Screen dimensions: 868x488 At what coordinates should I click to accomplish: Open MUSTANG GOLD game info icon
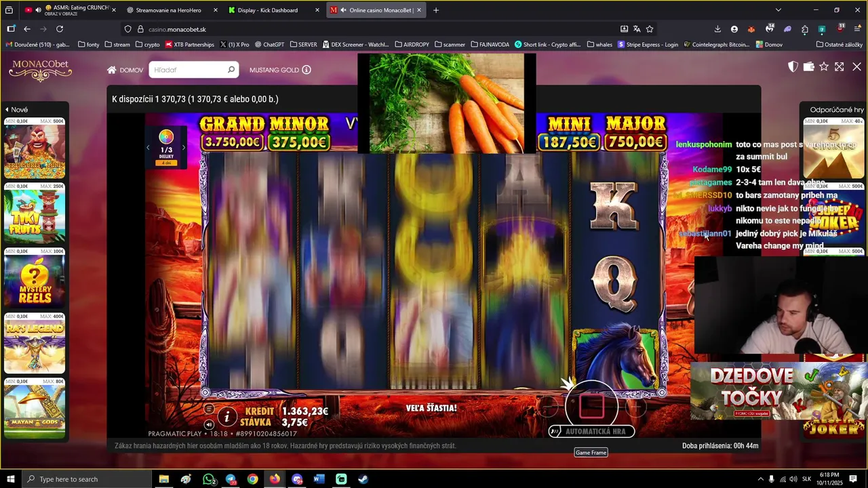coord(307,70)
